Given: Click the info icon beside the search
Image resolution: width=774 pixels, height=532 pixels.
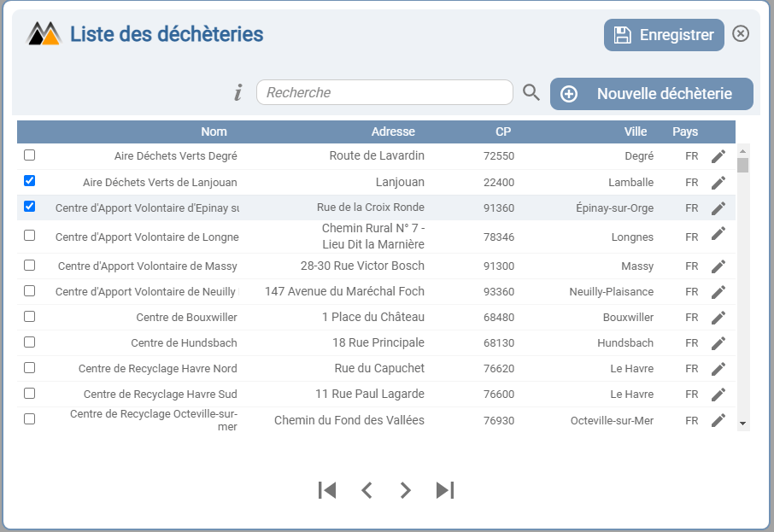Looking at the screenshot, I should coord(237,92).
